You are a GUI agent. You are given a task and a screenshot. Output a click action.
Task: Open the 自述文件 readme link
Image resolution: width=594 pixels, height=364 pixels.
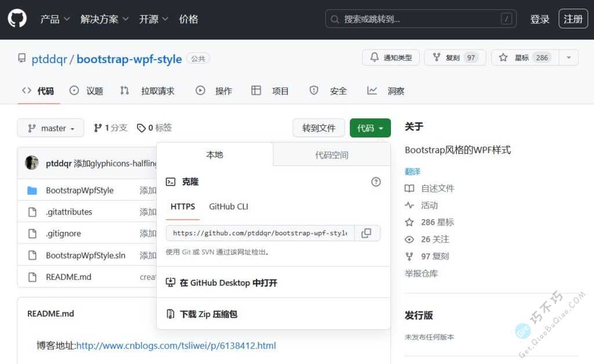[x=430, y=188]
